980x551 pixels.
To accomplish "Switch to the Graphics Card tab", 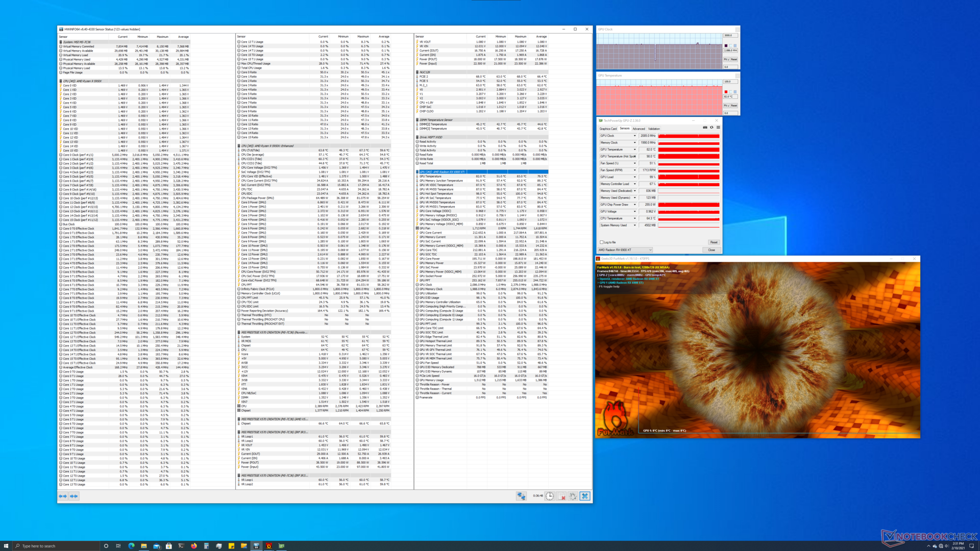I will tap(608, 129).
